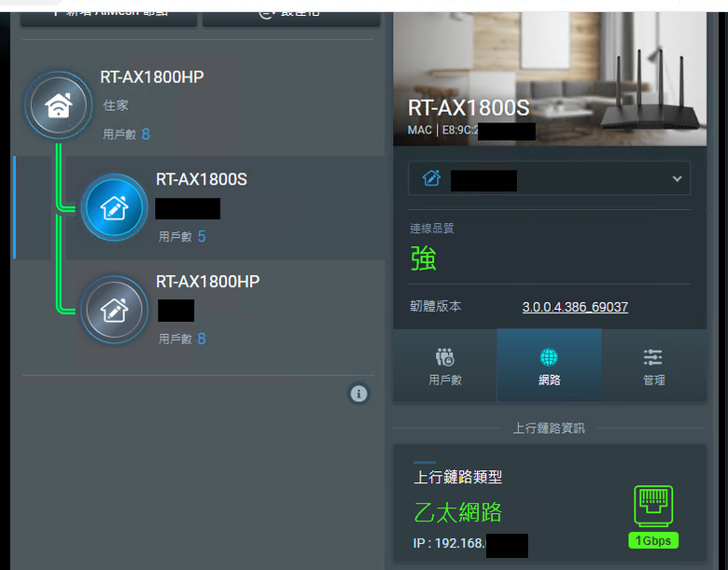
Task: Click the router RT-AX1800HP 住家 title
Action: tap(152, 77)
